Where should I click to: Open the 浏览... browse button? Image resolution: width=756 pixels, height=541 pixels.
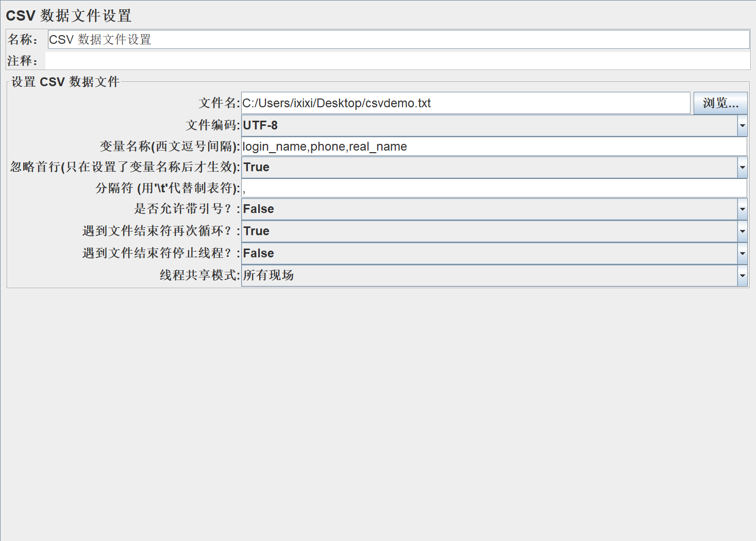pyautogui.click(x=720, y=103)
